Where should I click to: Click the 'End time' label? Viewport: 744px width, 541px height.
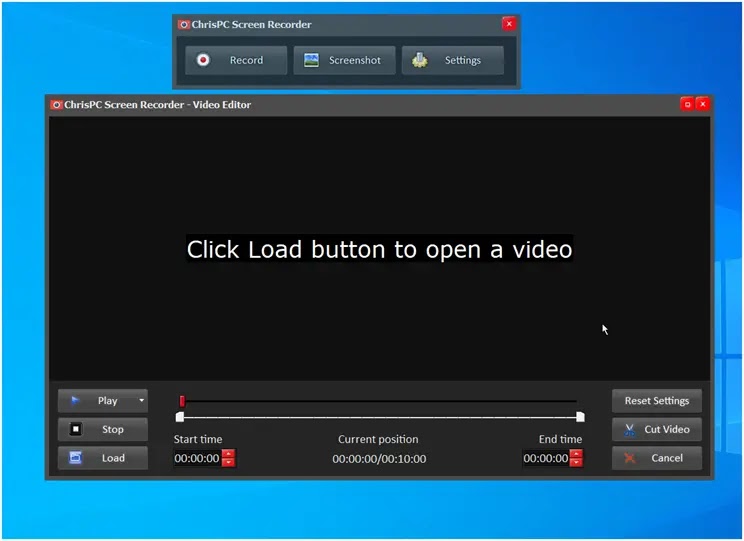click(x=560, y=439)
